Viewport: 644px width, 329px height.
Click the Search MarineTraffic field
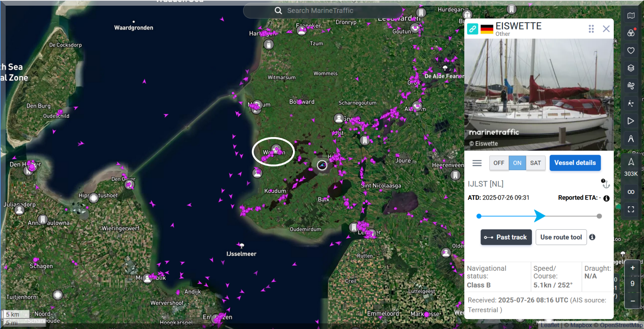point(320,11)
